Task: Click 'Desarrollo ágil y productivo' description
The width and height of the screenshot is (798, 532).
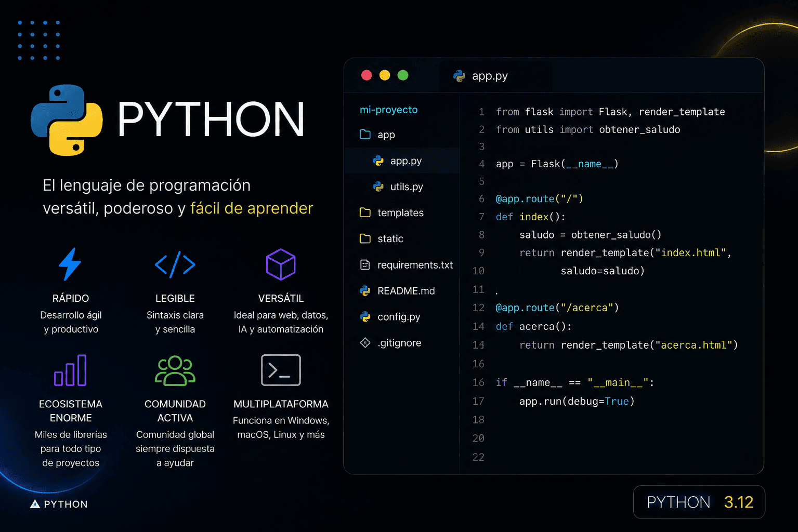Action: (71, 322)
